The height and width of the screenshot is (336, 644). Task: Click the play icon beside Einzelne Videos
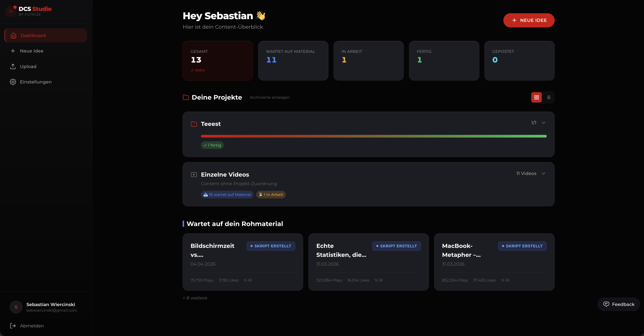pos(194,174)
